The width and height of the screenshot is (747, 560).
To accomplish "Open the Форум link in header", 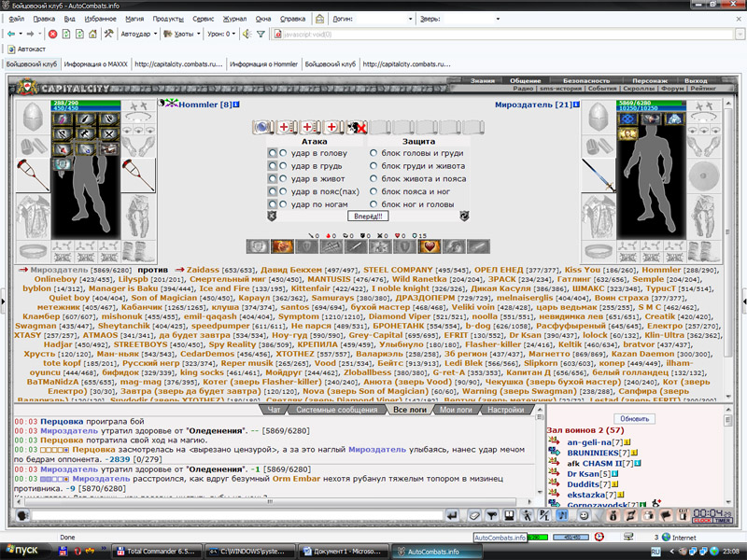I will [x=672, y=89].
